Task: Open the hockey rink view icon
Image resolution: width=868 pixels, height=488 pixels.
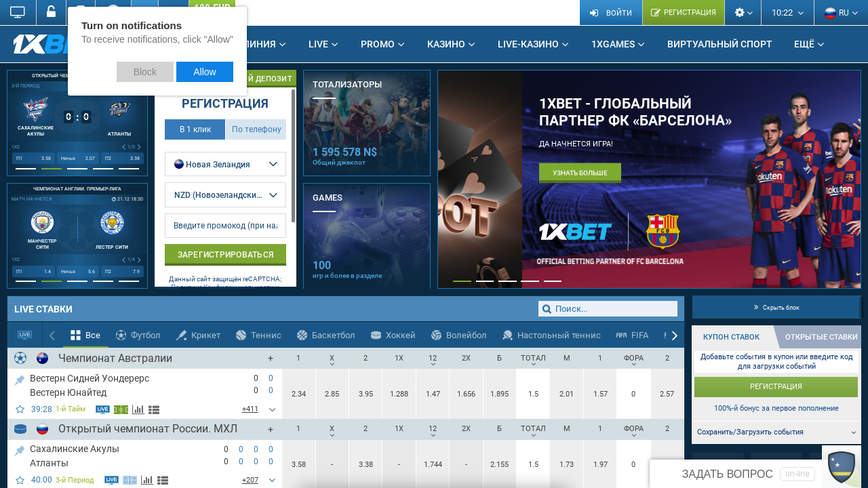Action: pos(130,480)
